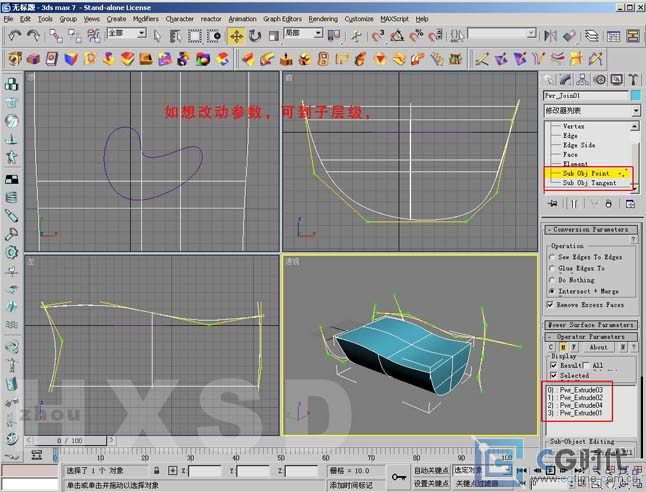Switch to the Utilities hammer tab
646x492 pixels.
633,80
